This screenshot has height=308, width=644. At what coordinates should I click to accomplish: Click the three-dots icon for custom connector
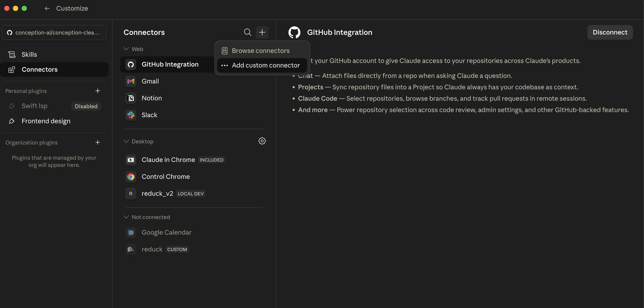coord(224,65)
